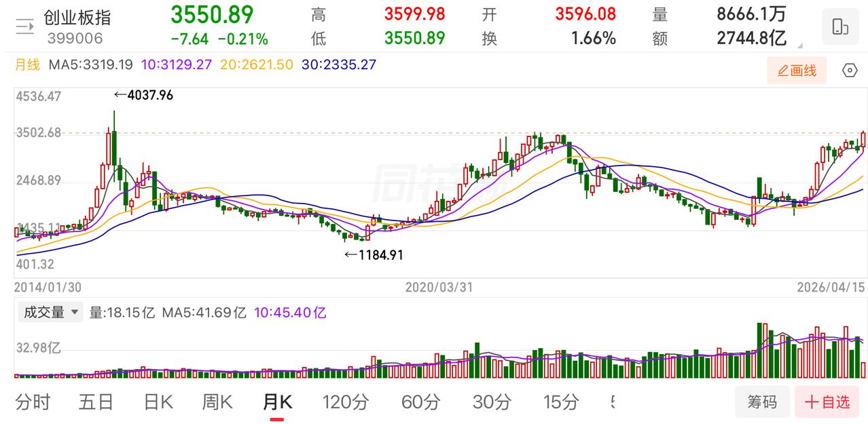The image size is (868, 424).
Task: Select the 60分 period tab
Action: pyautogui.click(x=421, y=402)
